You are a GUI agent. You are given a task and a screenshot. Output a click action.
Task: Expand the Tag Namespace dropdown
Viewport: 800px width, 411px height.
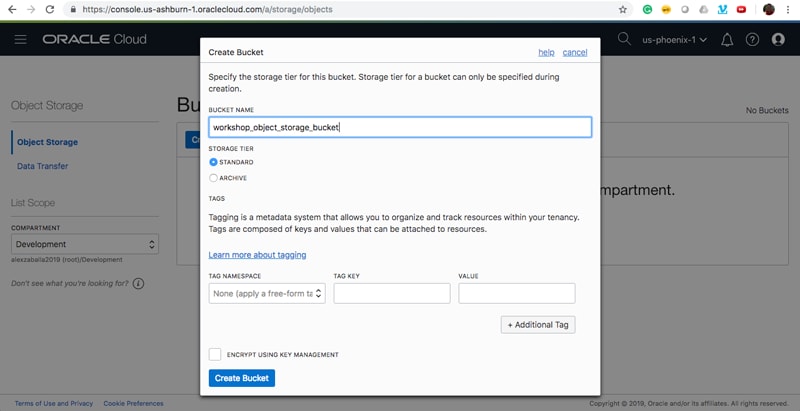point(267,293)
